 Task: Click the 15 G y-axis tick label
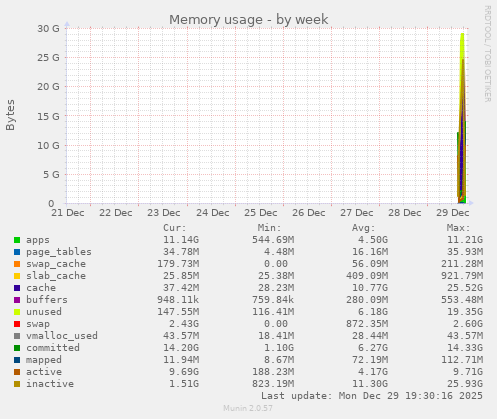click(48, 116)
